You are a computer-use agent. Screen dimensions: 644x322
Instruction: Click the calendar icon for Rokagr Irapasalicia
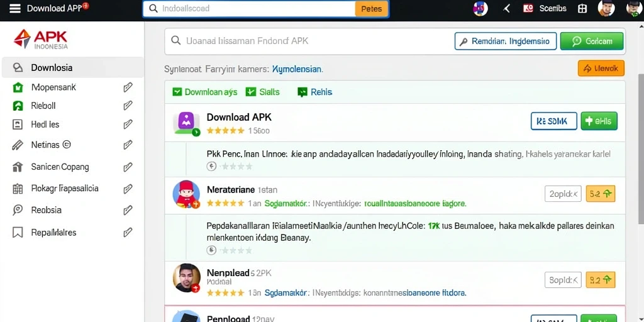18,189
